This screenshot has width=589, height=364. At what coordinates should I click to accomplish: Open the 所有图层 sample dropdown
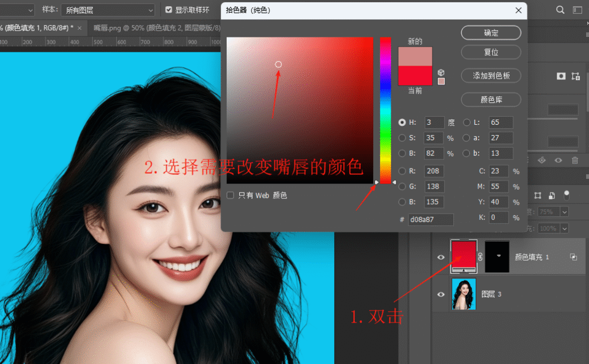tap(108, 10)
